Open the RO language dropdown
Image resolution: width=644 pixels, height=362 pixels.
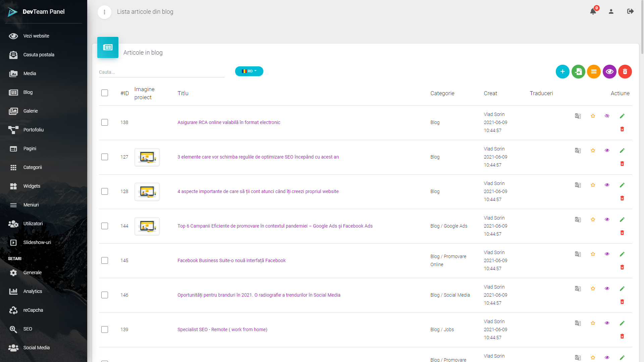[x=249, y=71]
